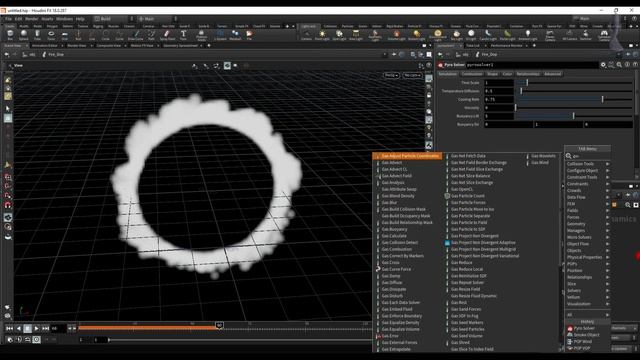Select Smoke Object from History list

tap(586, 335)
